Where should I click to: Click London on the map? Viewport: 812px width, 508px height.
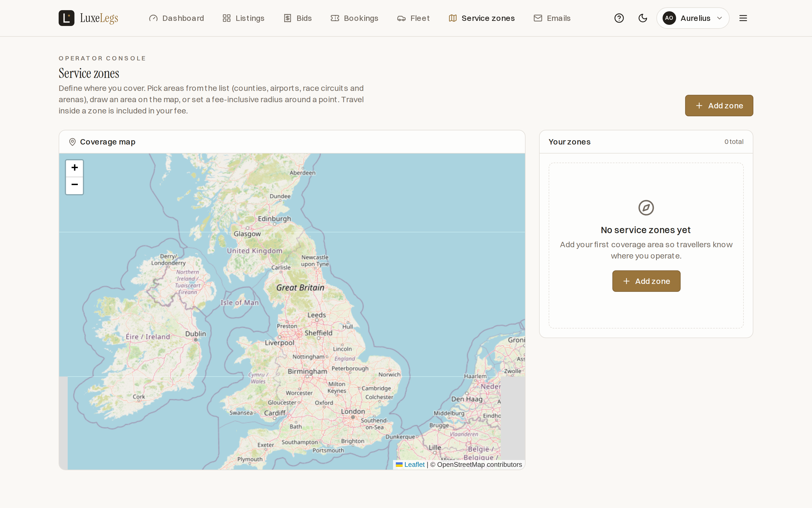tap(353, 411)
